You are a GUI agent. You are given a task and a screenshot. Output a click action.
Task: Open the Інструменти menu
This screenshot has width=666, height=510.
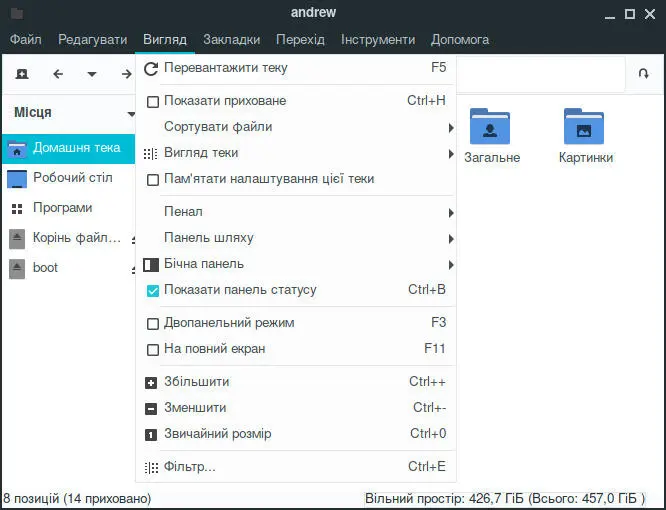point(378,40)
